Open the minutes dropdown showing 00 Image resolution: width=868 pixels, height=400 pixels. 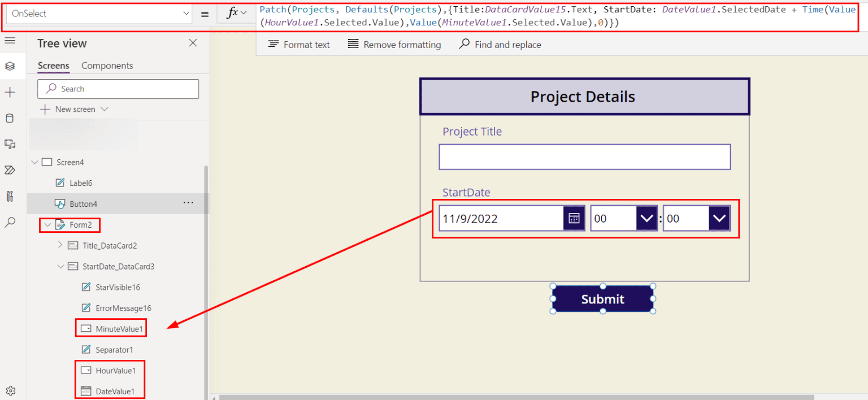(x=719, y=218)
